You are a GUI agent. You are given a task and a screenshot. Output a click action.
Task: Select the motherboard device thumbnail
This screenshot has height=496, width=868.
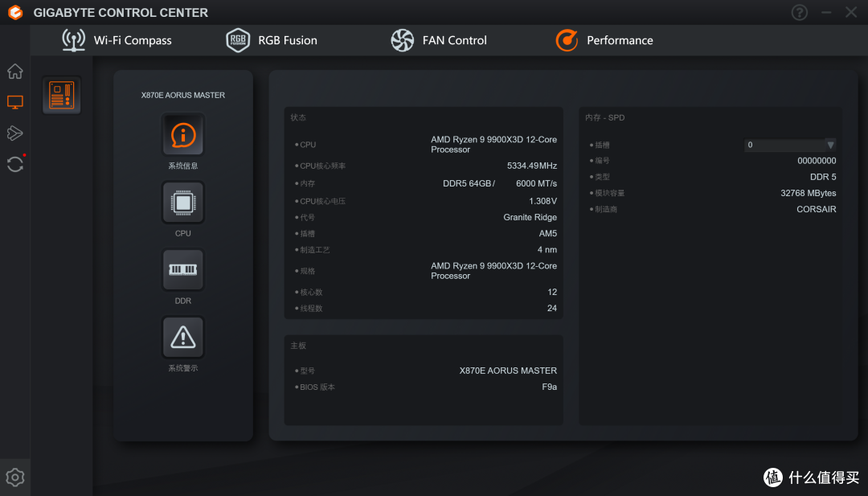point(61,95)
